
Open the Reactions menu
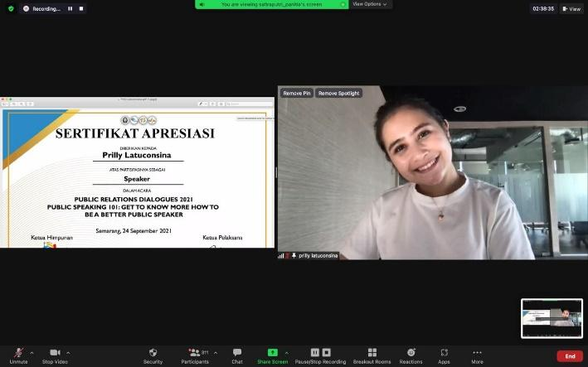(x=411, y=353)
